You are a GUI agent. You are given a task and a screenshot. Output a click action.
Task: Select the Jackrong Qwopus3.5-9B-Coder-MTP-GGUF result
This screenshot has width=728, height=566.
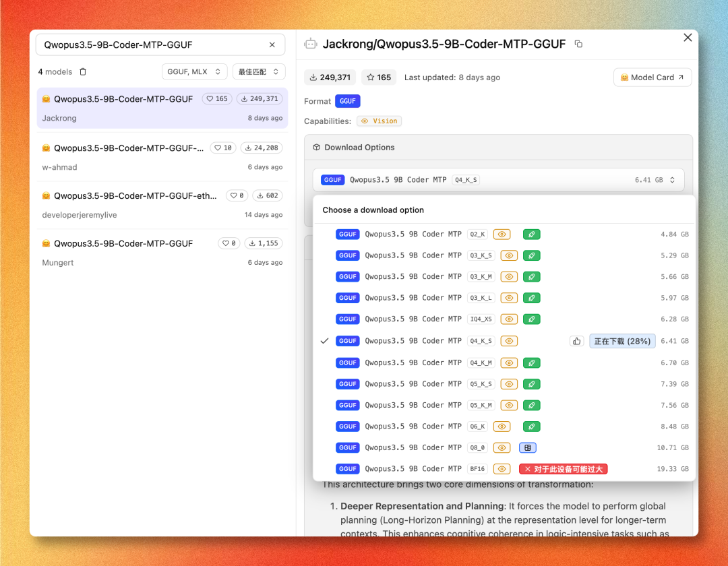(x=162, y=108)
